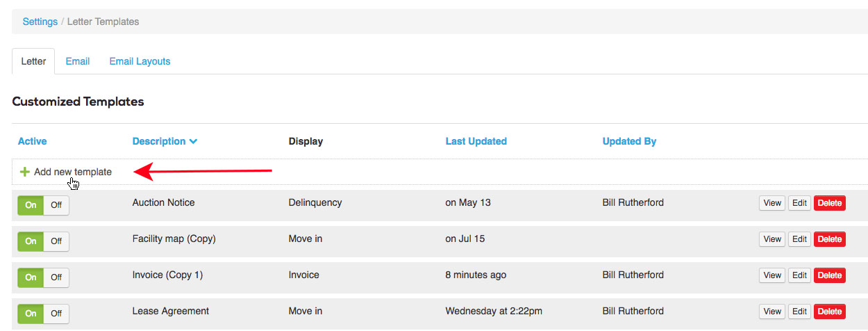Delete the Invoice (Copy 1) template
Screen dimensions: 868x331
[829, 275]
